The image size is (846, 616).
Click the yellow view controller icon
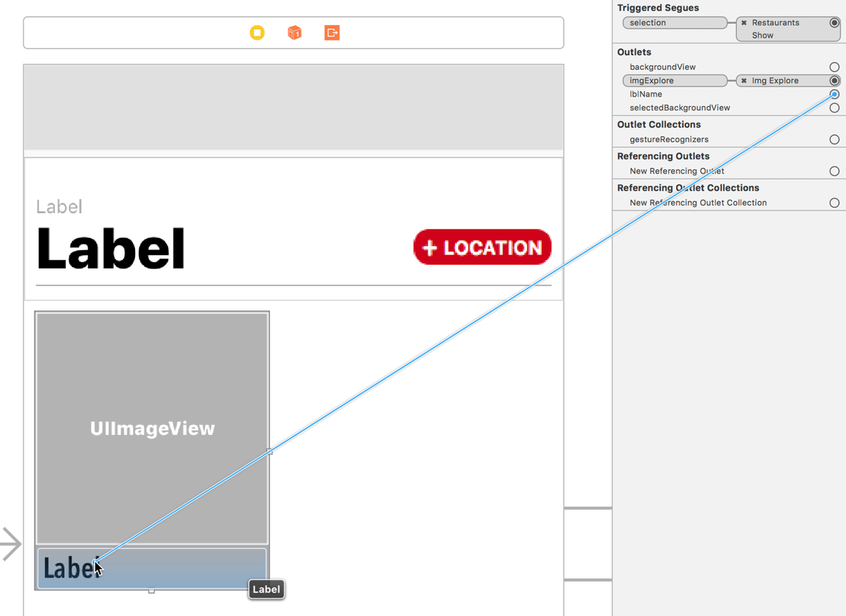[x=258, y=33]
